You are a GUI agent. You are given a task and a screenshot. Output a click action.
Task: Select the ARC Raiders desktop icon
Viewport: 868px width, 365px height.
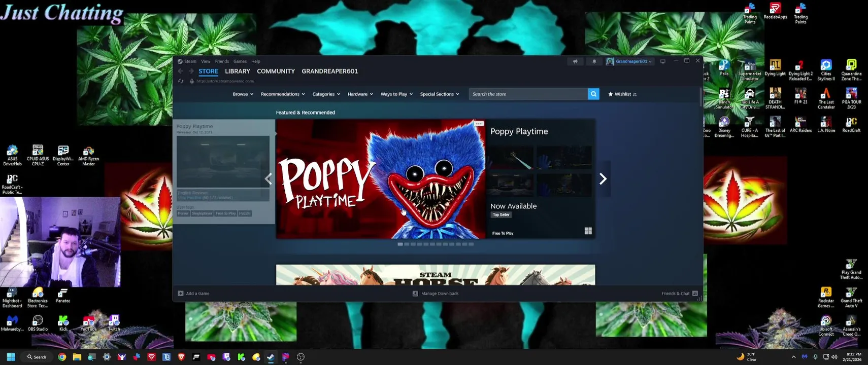pyautogui.click(x=800, y=125)
